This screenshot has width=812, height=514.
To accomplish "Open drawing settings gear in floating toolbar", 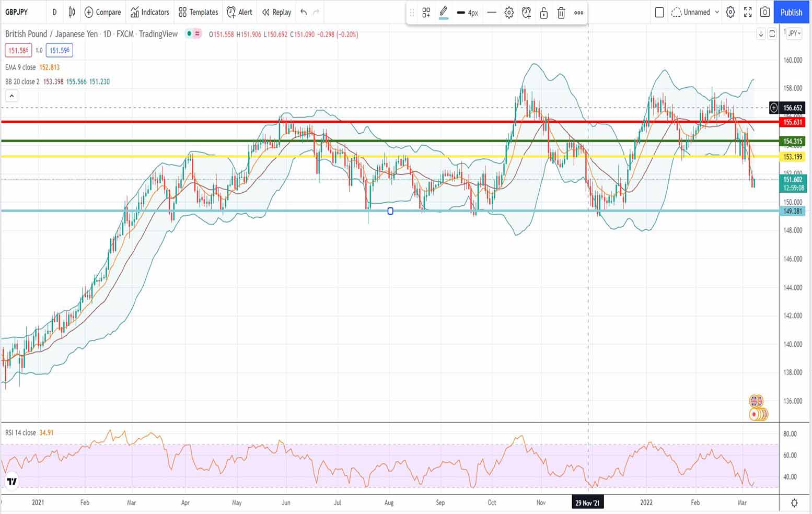I will [x=509, y=13].
